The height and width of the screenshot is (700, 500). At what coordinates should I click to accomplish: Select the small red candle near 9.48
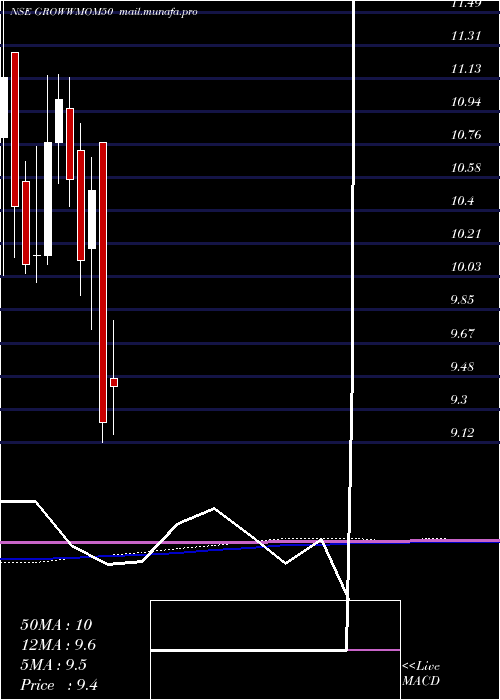click(x=114, y=383)
